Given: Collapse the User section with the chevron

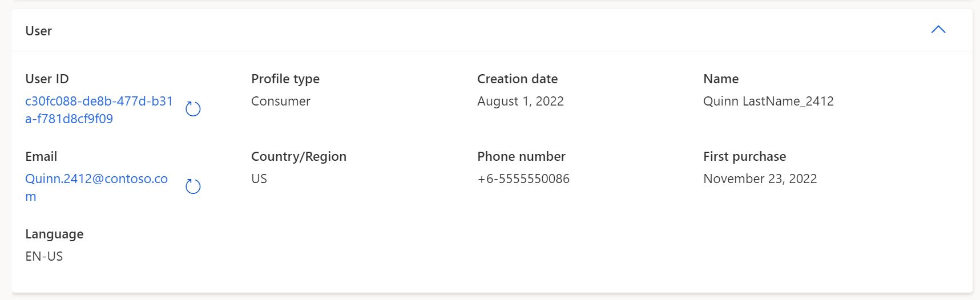Looking at the screenshot, I should click(938, 30).
